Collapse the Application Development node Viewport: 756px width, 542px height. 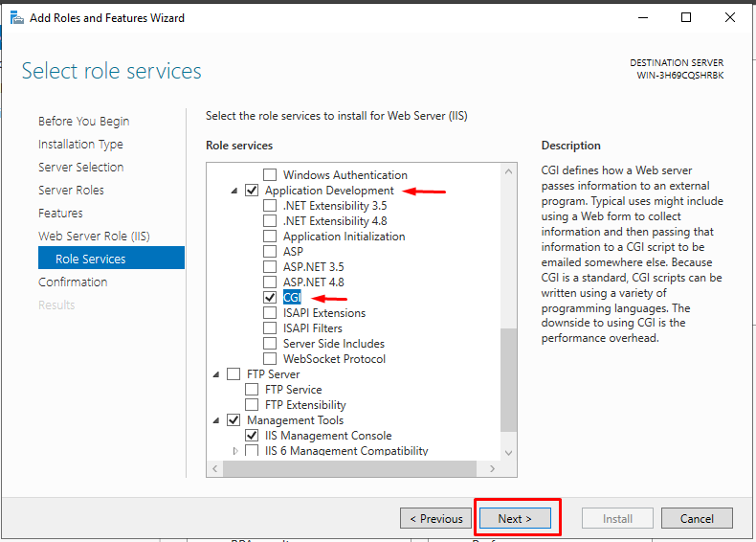point(234,192)
